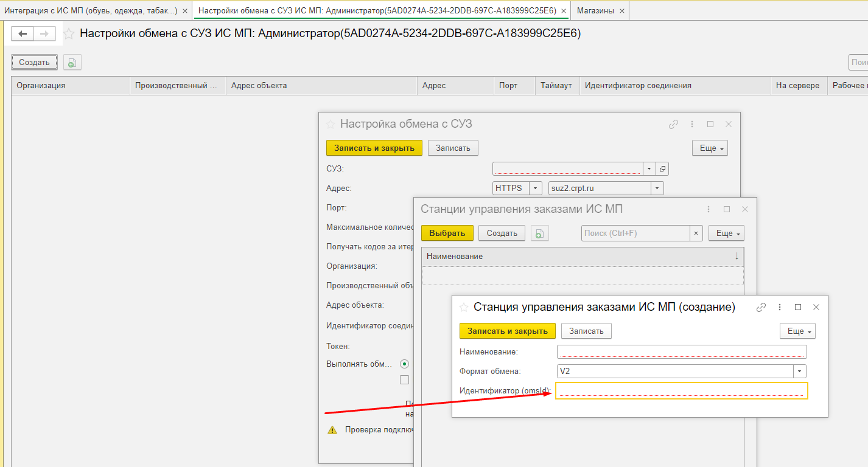Three-dot menu in Станции управления заказами ИС МП list
868x467 pixels.
[709, 209]
